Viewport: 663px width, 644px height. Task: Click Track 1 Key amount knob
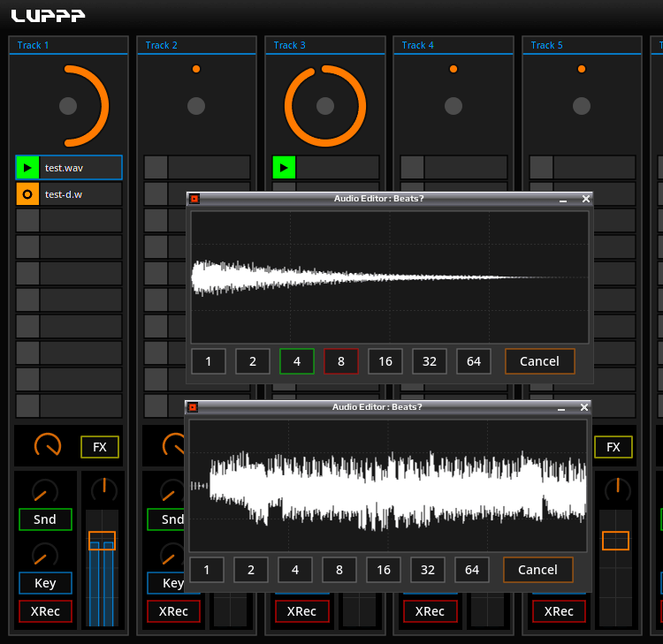tap(45, 556)
